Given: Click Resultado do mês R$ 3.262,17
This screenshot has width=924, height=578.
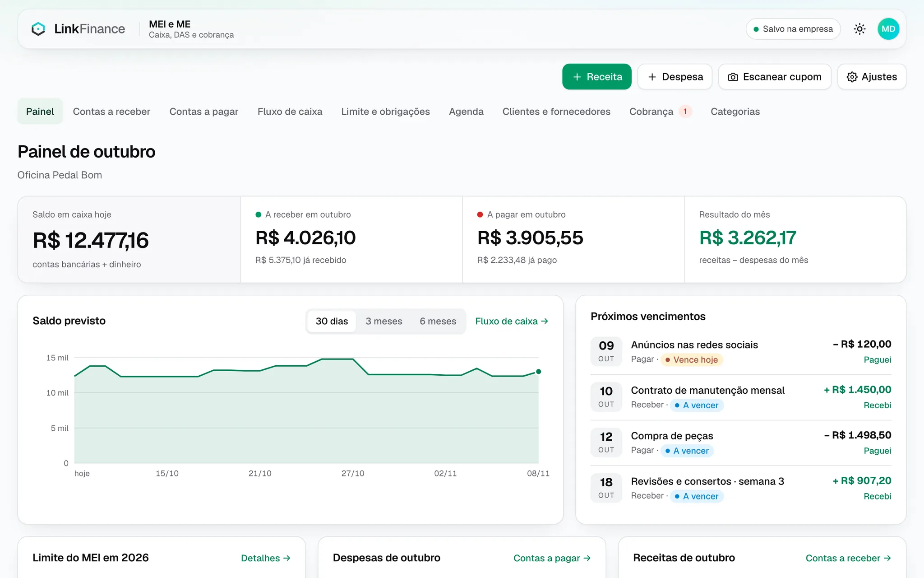Looking at the screenshot, I should click(748, 238).
